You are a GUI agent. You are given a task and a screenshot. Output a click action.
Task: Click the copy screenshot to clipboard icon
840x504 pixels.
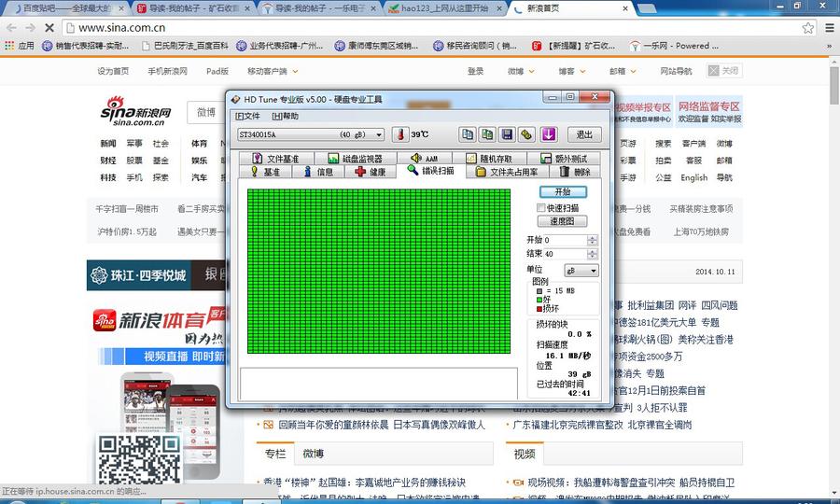tap(487, 134)
